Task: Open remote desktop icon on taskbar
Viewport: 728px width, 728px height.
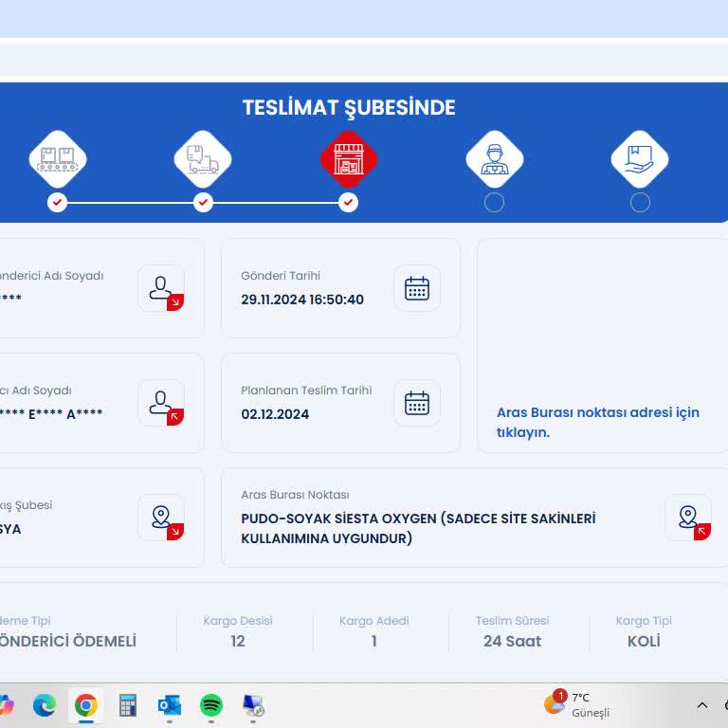Action: (x=253, y=705)
